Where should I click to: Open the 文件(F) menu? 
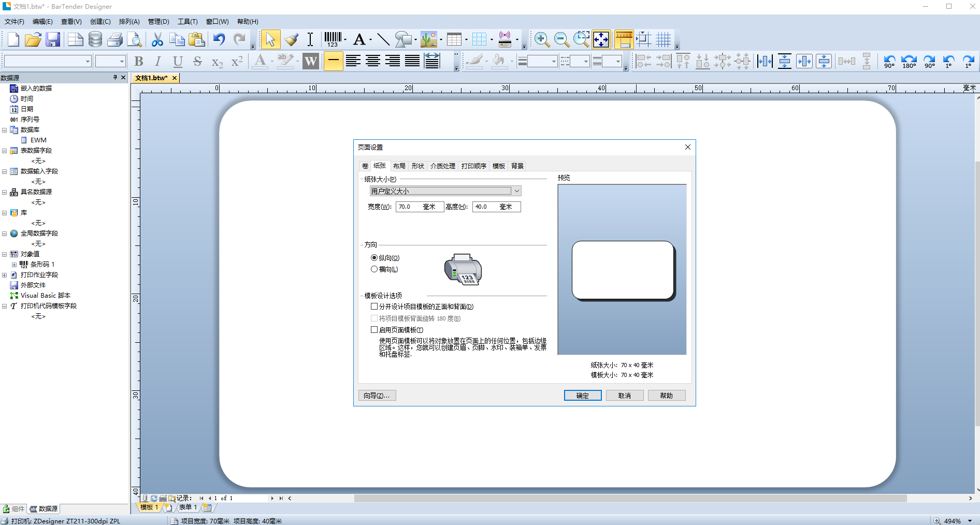14,22
